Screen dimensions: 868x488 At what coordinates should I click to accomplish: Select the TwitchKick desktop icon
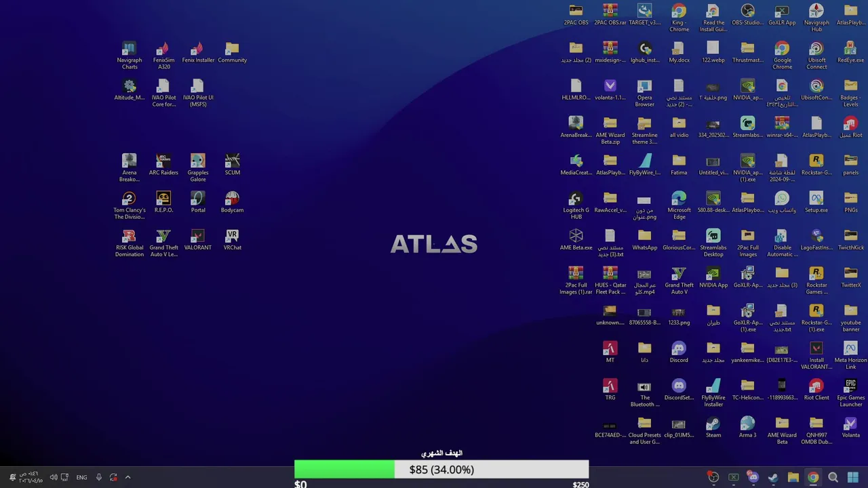tap(850, 239)
